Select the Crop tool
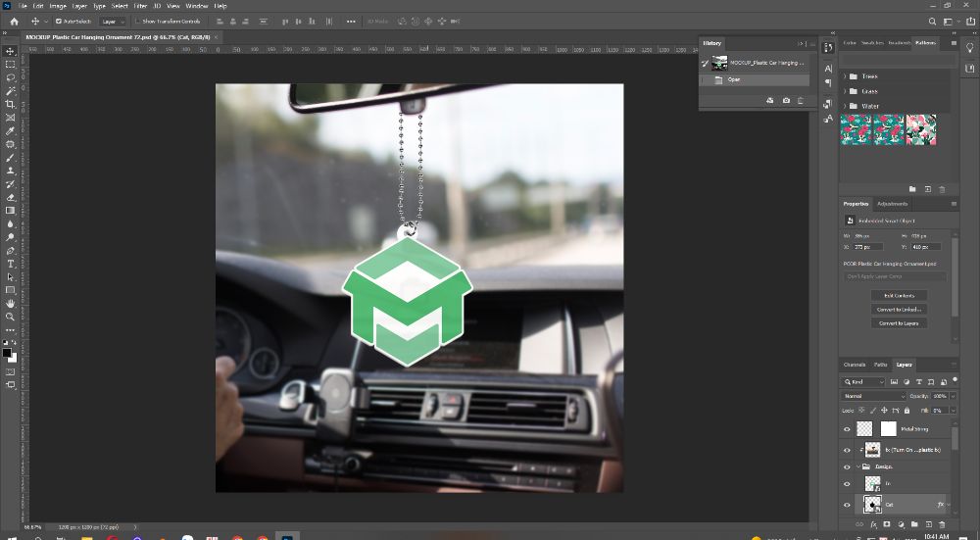Viewport: 980px width, 540px height. pyautogui.click(x=10, y=105)
